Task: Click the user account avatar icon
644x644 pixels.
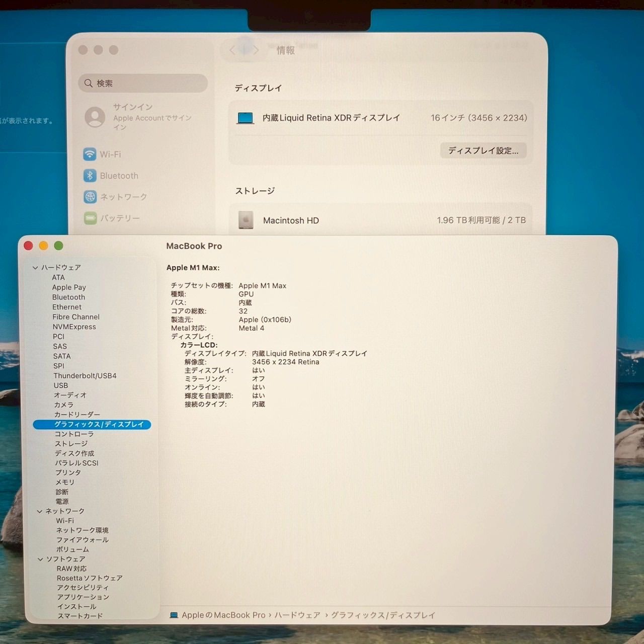Action: (x=95, y=117)
